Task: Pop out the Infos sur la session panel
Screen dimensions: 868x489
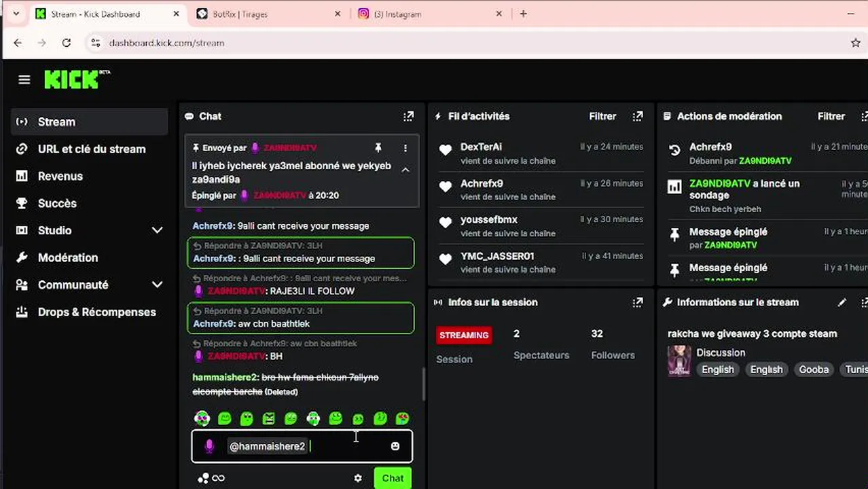Action: 638,302
